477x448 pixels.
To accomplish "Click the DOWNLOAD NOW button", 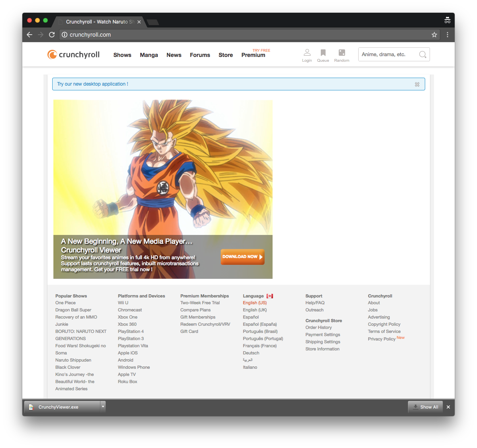I will 242,257.
